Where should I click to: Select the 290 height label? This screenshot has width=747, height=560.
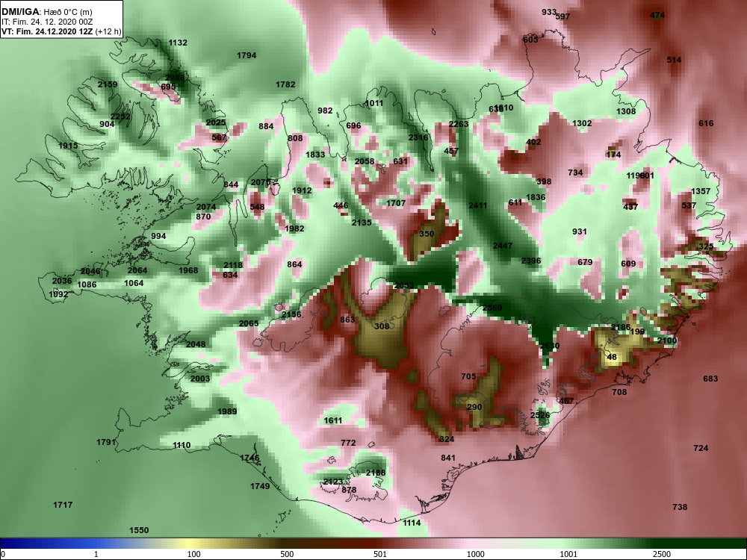click(x=474, y=407)
